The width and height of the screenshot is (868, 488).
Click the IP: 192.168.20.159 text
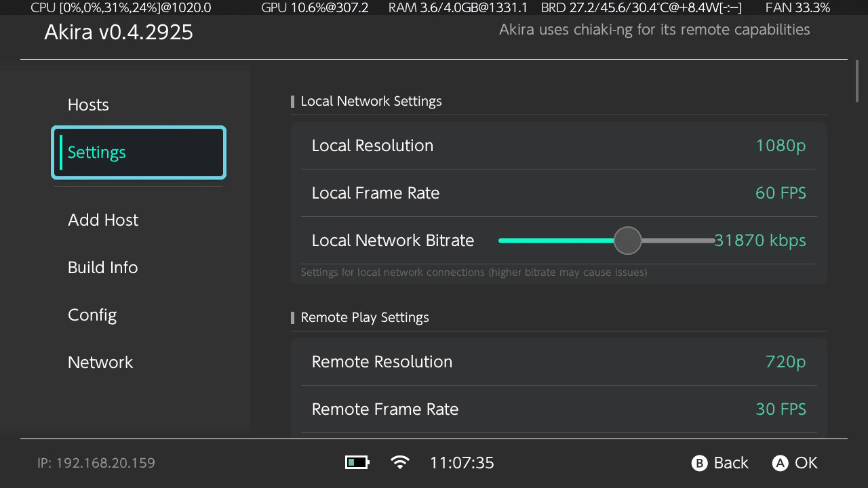pos(96,464)
